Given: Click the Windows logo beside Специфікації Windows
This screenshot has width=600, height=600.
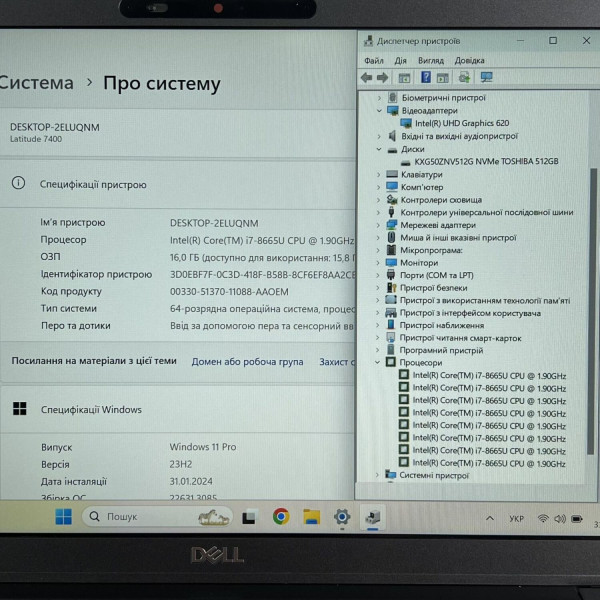Looking at the screenshot, I should pyautogui.click(x=20, y=408).
